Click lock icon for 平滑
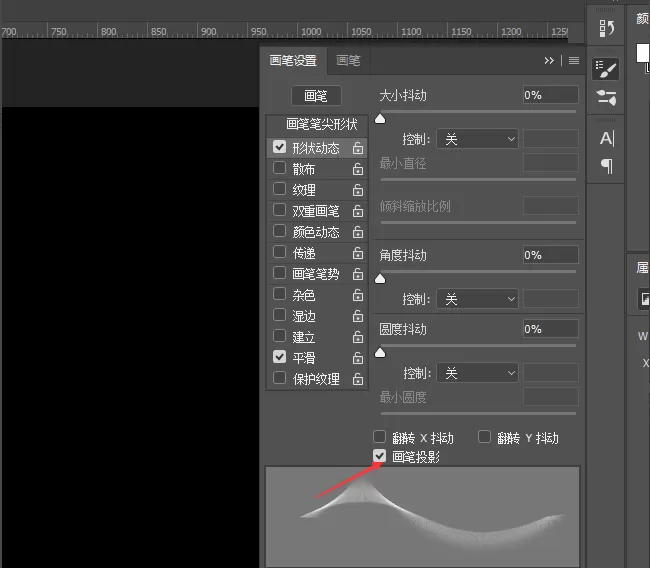The height and width of the screenshot is (568, 650). pyautogui.click(x=358, y=358)
